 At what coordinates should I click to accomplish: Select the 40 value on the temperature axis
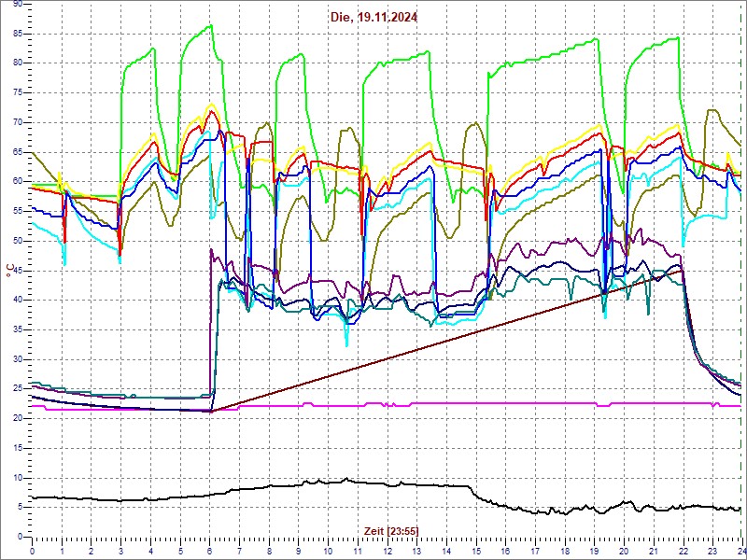(17, 300)
